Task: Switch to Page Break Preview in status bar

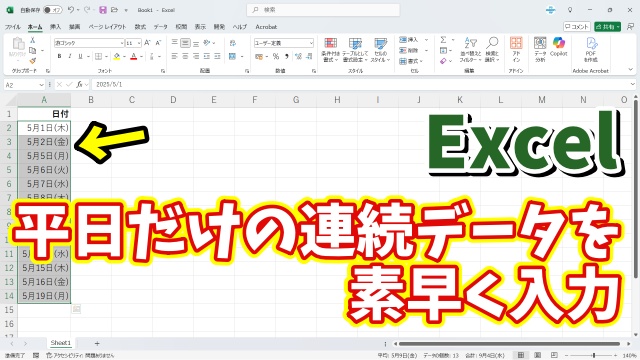Action: pyautogui.click(x=554, y=355)
